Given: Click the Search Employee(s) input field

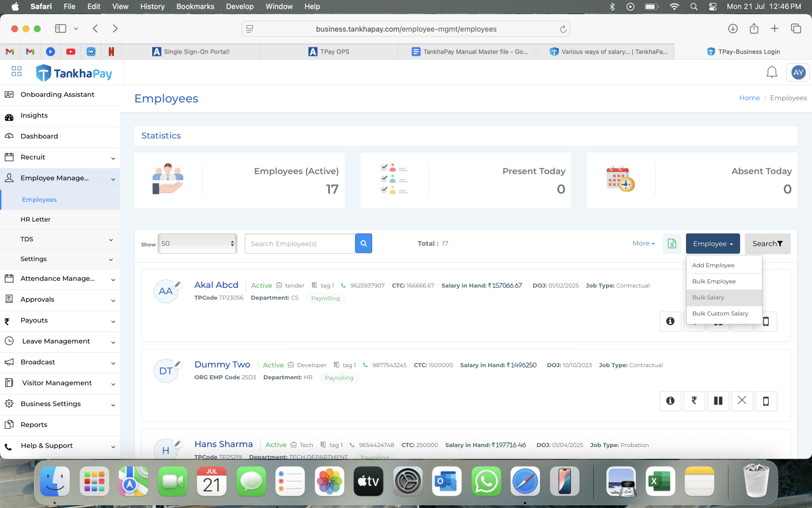Looking at the screenshot, I should point(299,243).
